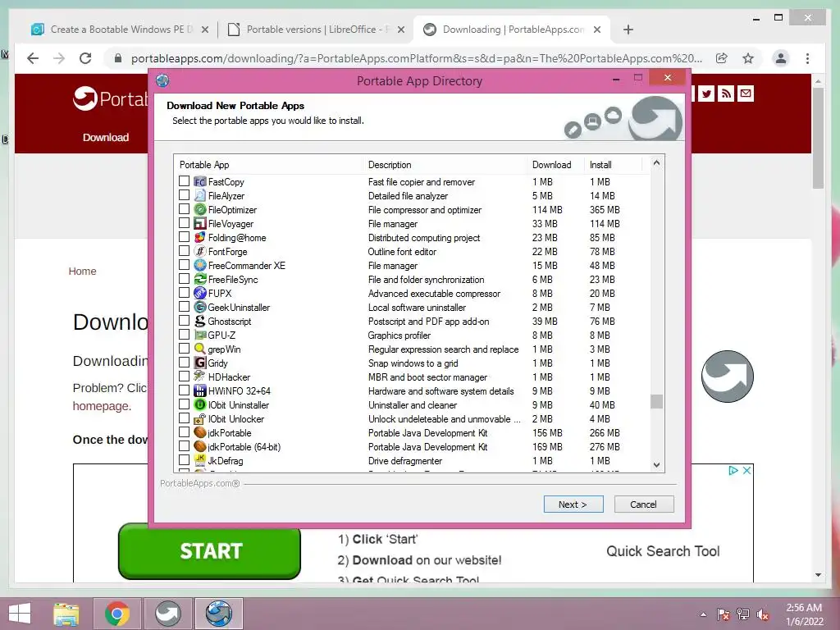Click the JkDefrag app icon
Image resolution: width=840 pixels, height=630 pixels.
tap(200, 460)
